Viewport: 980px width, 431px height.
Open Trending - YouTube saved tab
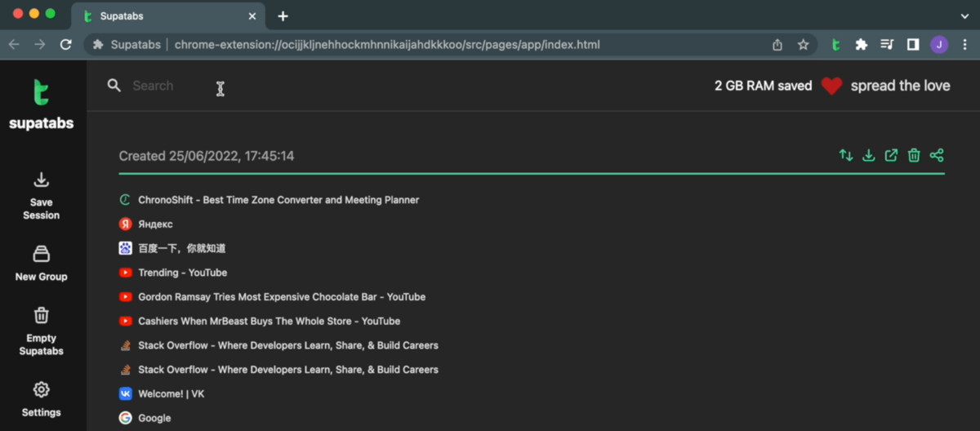182,273
